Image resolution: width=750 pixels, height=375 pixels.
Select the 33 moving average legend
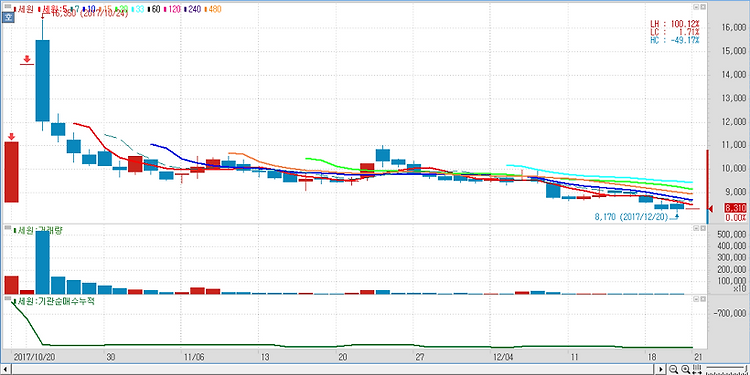[138, 9]
